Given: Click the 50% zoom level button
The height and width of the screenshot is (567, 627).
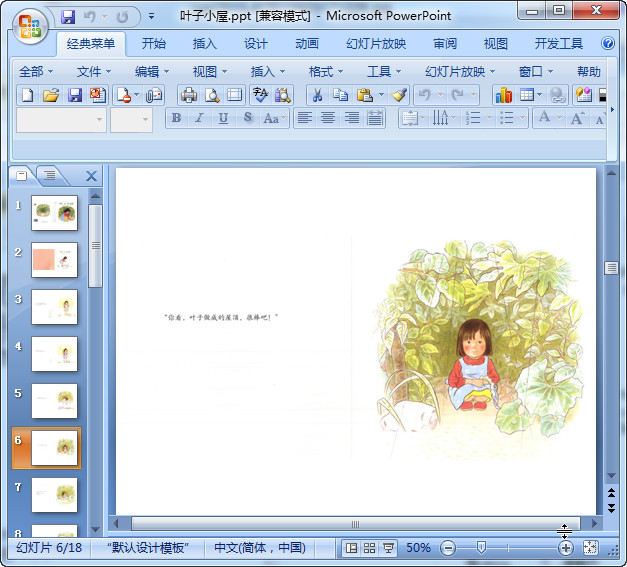Looking at the screenshot, I should coord(418,548).
